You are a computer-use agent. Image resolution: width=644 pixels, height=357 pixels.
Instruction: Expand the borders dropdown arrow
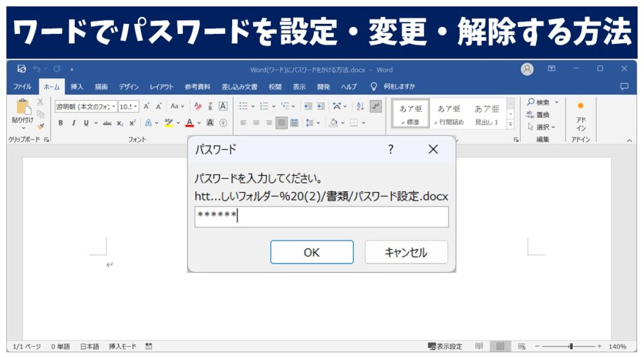pyautogui.click(x=364, y=123)
